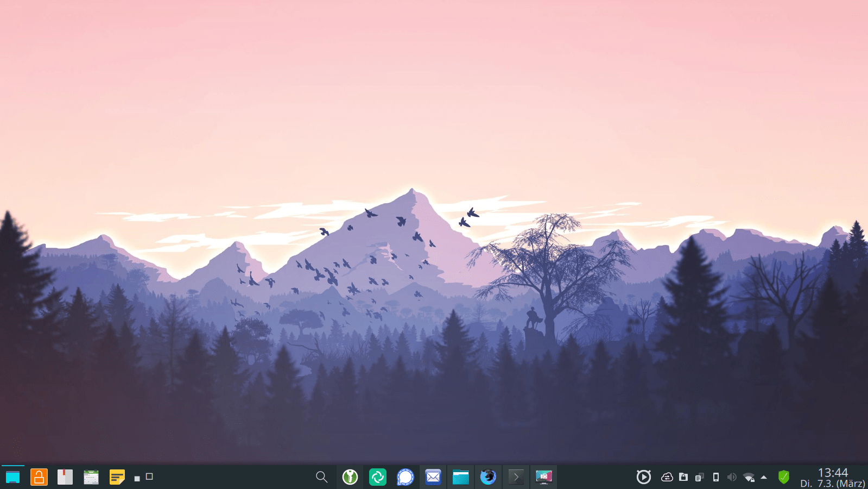Open the calendar application from the taskbar
Screen dimensions: 868x489
(91, 477)
